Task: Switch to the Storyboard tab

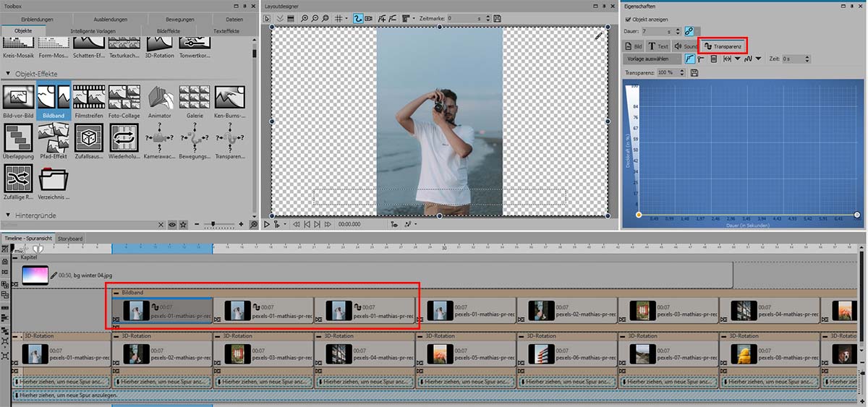Action: click(70, 239)
